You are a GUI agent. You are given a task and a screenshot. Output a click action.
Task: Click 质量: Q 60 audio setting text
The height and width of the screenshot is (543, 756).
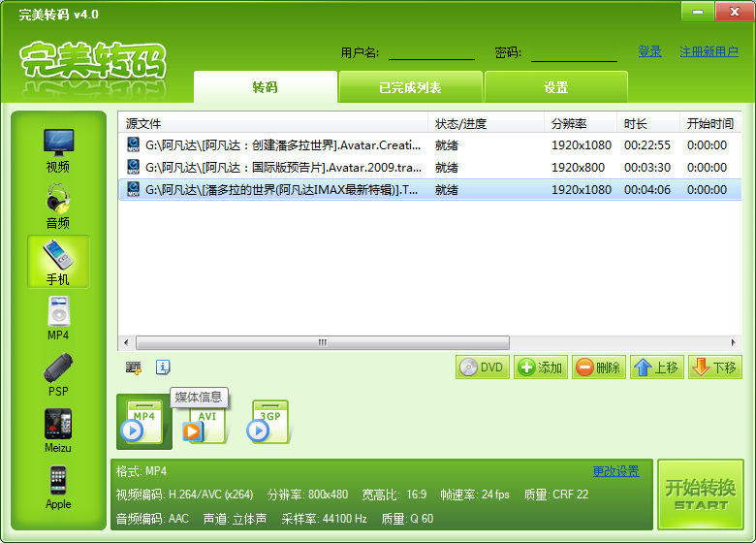tap(407, 519)
